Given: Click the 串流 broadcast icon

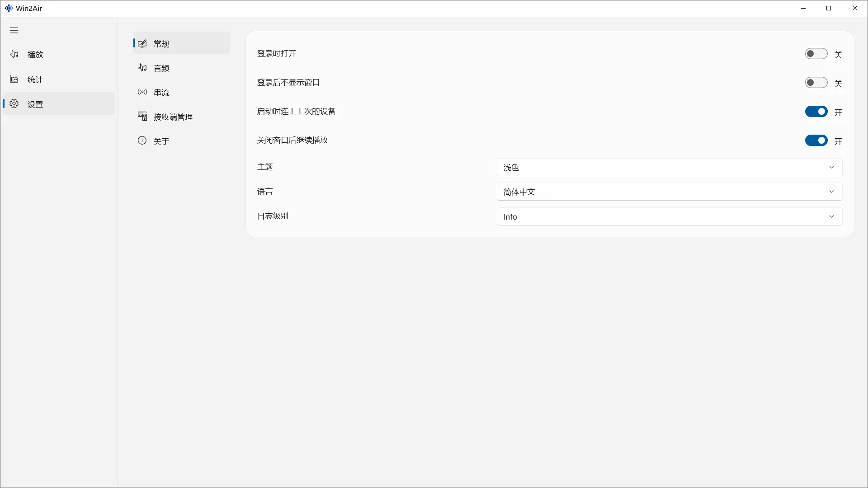Looking at the screenshot, I should pyautogui.click(x=142, y=92).
